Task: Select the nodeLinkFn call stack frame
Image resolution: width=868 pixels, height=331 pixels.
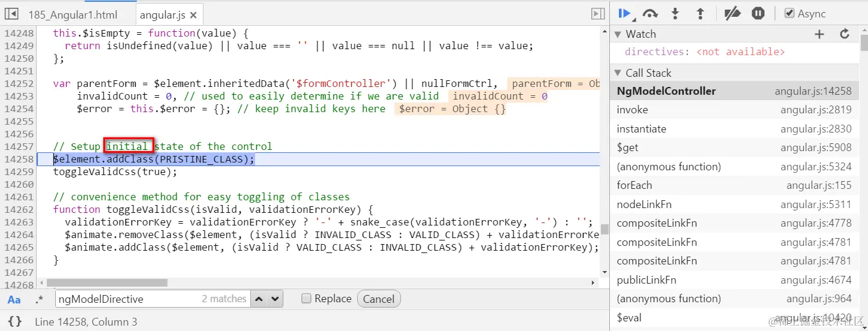Action: [x=734, y=204]
